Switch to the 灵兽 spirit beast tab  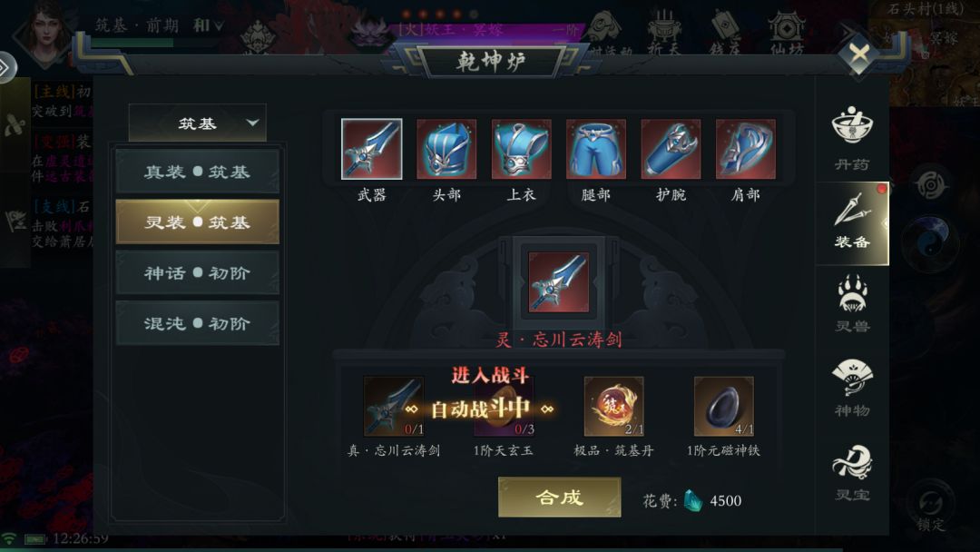click(x=852, y=304)
